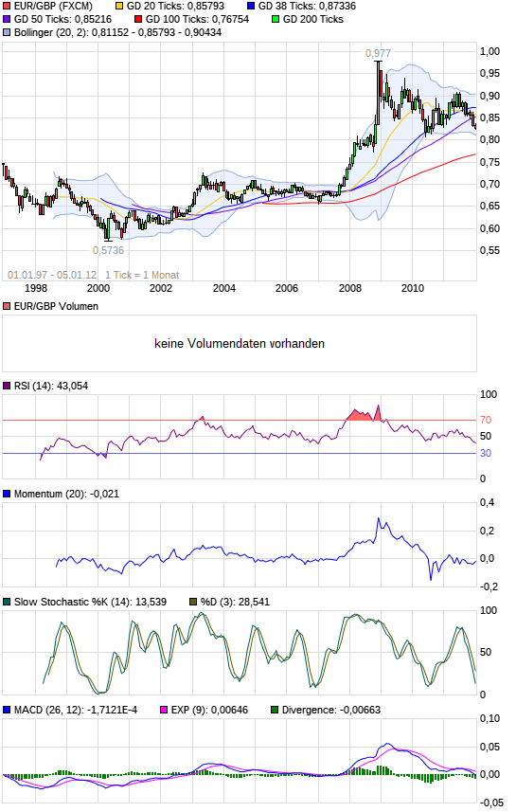The height and width of the screenshot is (812, 516).
Task: Click the 0,70 price axis label
Action: 489,184
